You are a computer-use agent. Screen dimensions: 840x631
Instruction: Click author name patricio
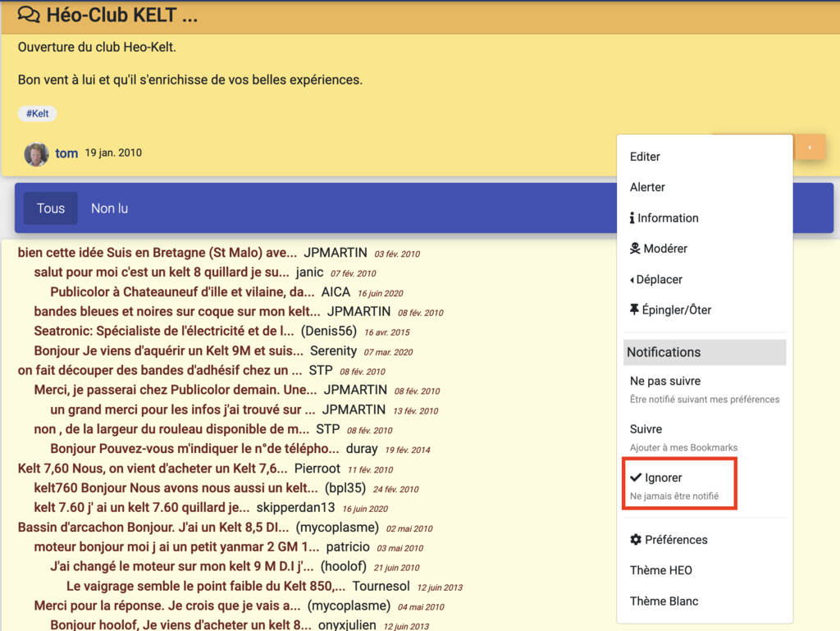pos(348,547)
